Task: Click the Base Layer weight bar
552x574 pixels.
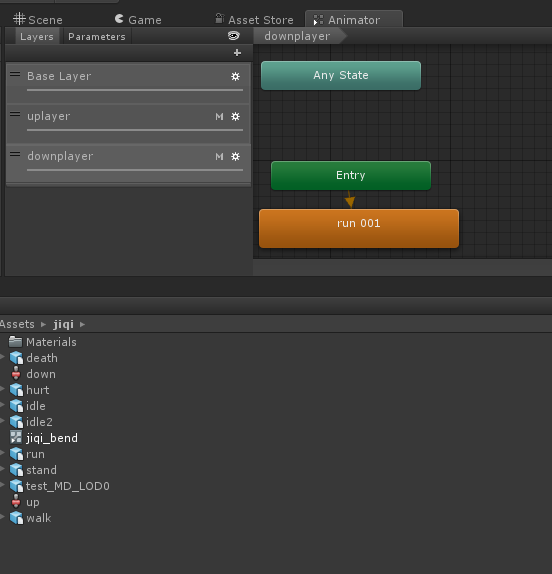Action: pyautogui.click(x=135, y=90)
